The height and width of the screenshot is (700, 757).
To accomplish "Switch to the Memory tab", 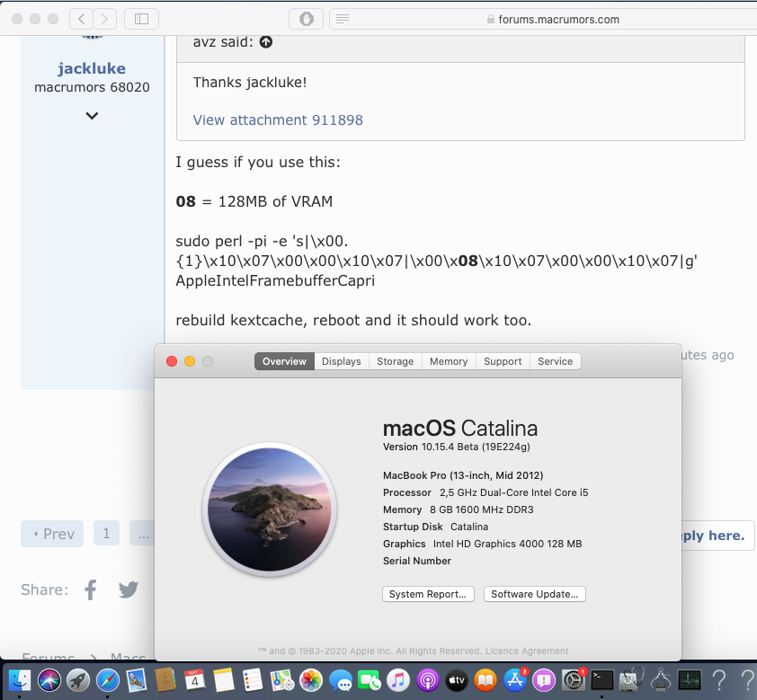I will pyautogui.click(x=449, y=361).
